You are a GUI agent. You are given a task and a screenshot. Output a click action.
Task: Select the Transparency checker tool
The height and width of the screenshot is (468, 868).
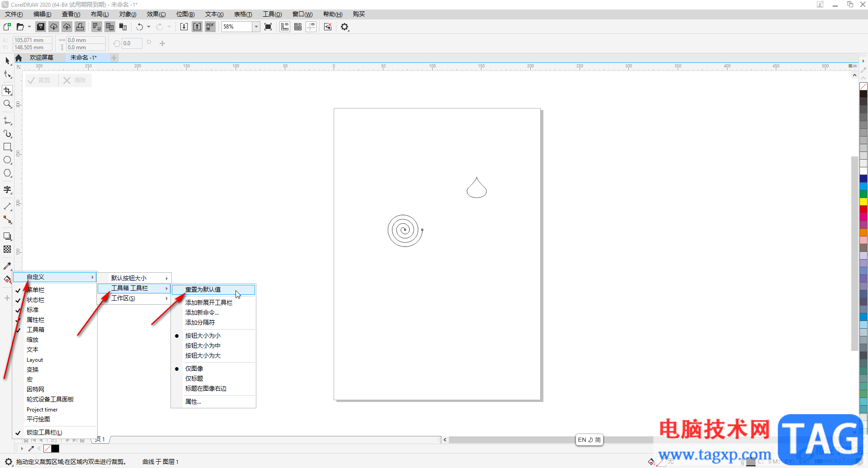coord(7,249)
